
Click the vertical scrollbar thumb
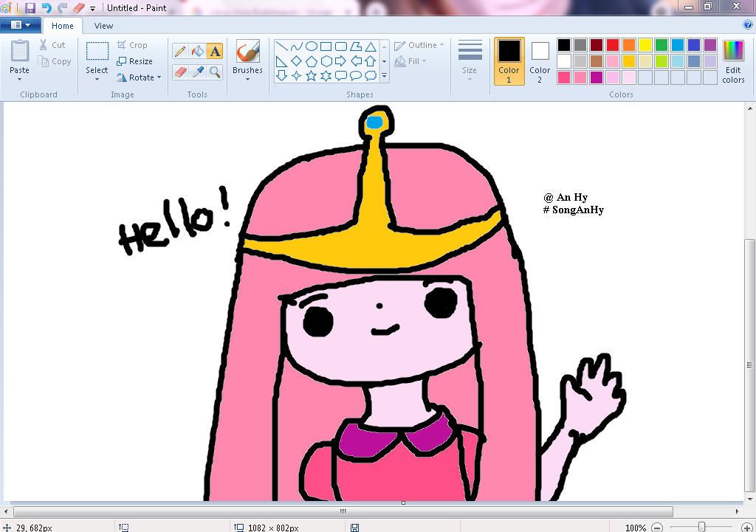click(x=750, y=365)
